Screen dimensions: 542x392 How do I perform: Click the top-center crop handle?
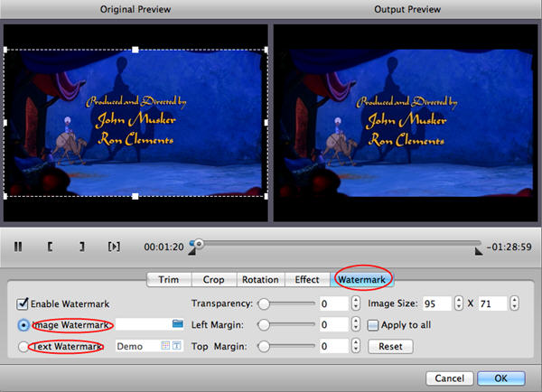pos(135,50)
